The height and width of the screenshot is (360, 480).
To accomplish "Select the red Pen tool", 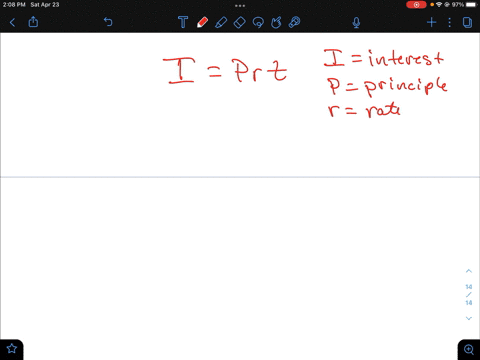I will (202, 22).
